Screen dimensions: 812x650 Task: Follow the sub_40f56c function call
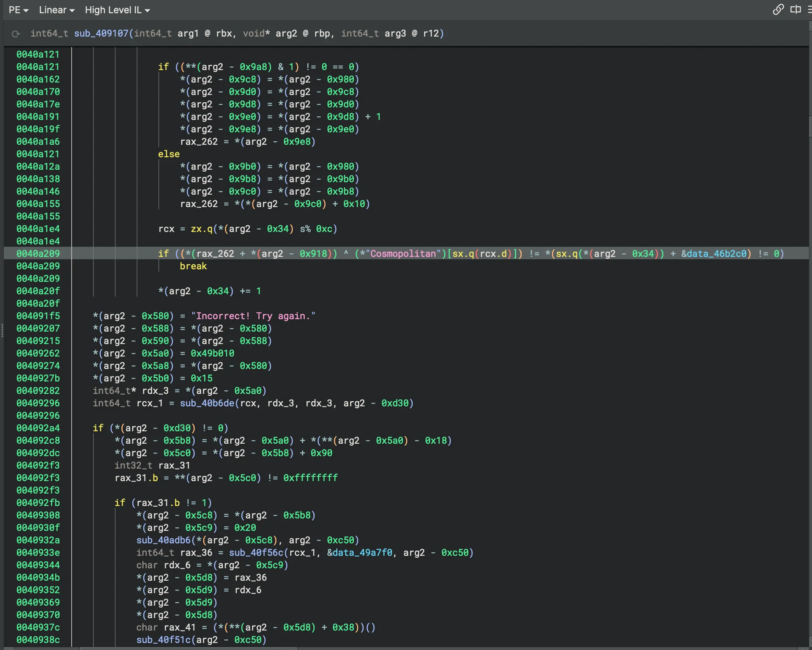pos(256,553)
